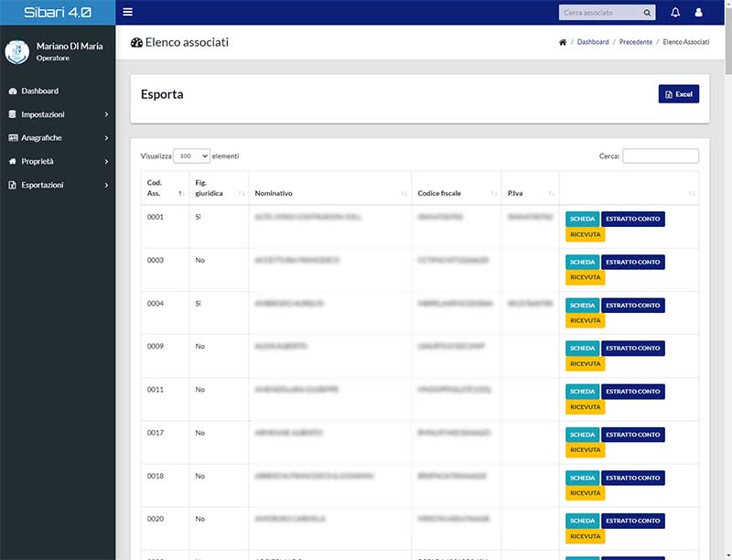Screen dimensions: 732x560
Task: Click the search magnifier icon
Action: point(647,13)
